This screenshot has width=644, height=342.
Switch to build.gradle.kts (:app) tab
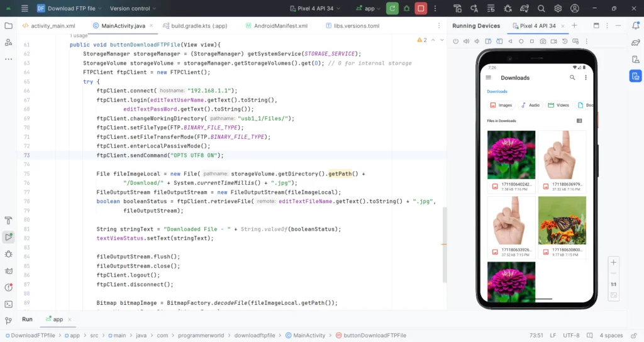pyautogui.click(x=195, y=25)
